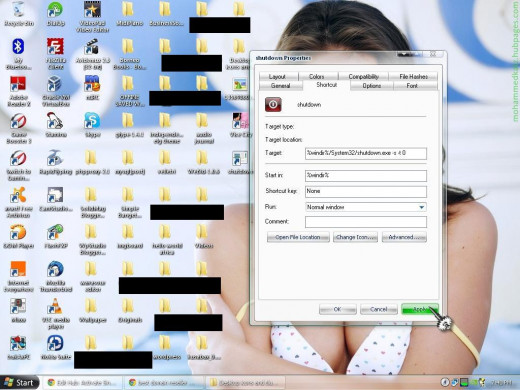Open the Options tab

[372, 86]
